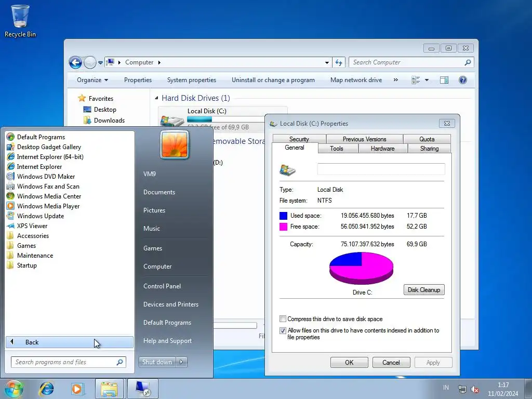Refresh the Computer window
This screenshot has width=532, height=399.
(x=339, y=62)
